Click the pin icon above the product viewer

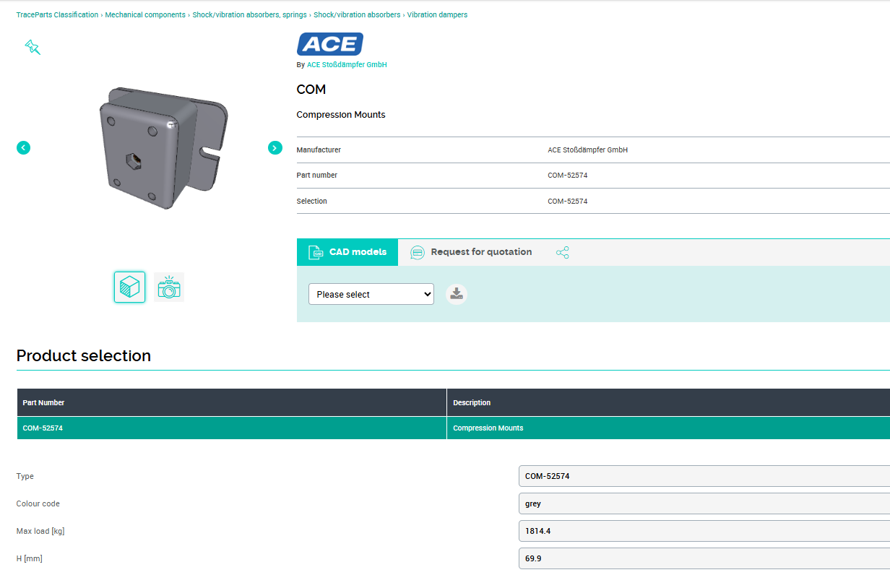32,46
